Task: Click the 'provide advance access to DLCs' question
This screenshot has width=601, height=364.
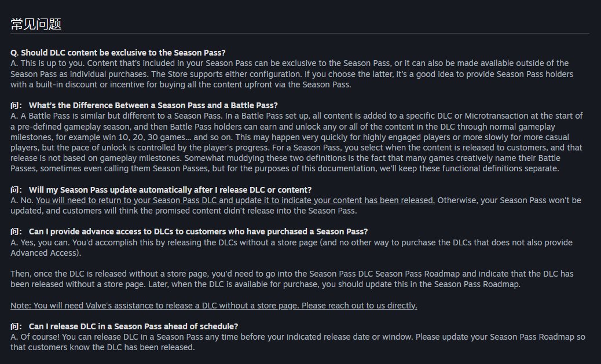Action: pos(198,232)
